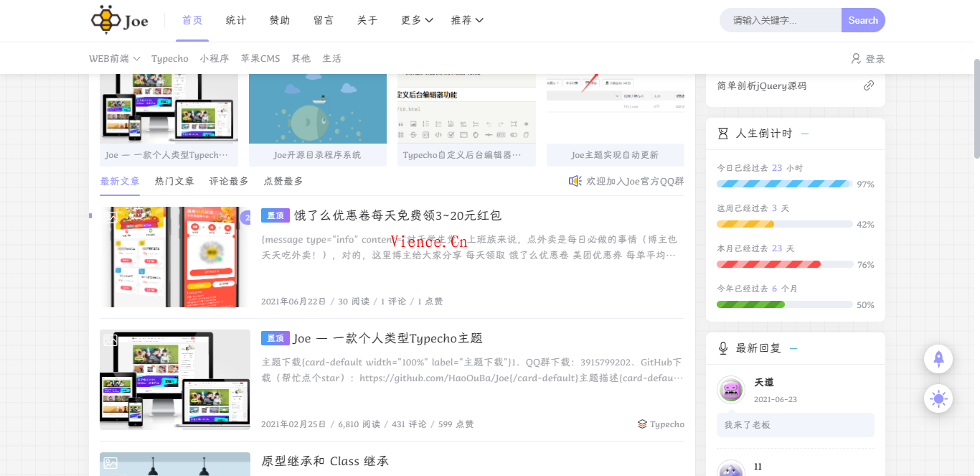Open the 推荐 dropdown menu
This screenshot has height=476, width=980.
(467, 20)
